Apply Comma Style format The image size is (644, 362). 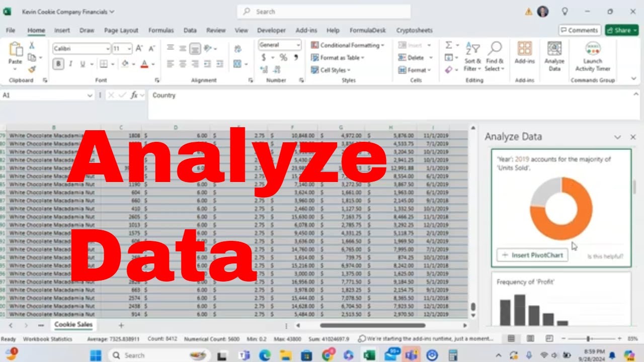coord(296,57)
